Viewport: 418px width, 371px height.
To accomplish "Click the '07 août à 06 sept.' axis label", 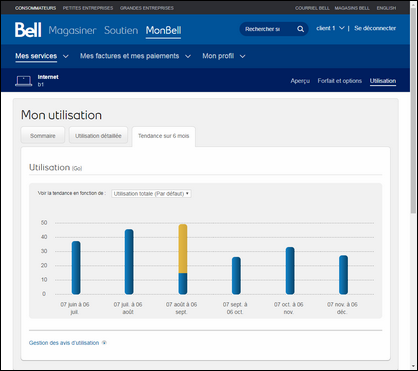I will pos(182,308).
